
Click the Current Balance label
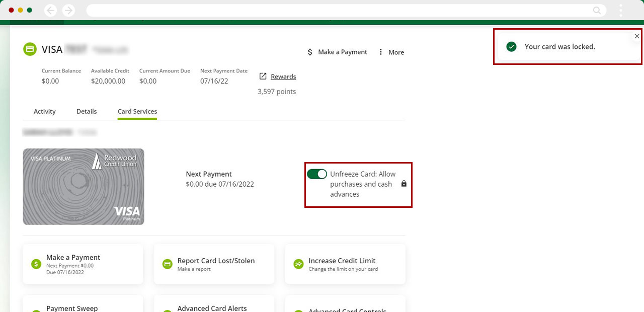click(x=61, y=71)
